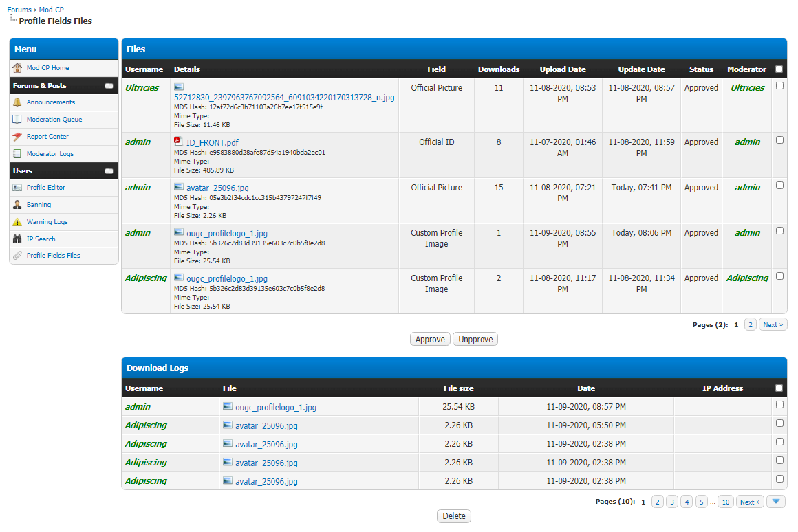The height and width of the screenshot is (532, 798).
Task: Collapse the Forums & Posts menu section
Action: click(109, 86)
